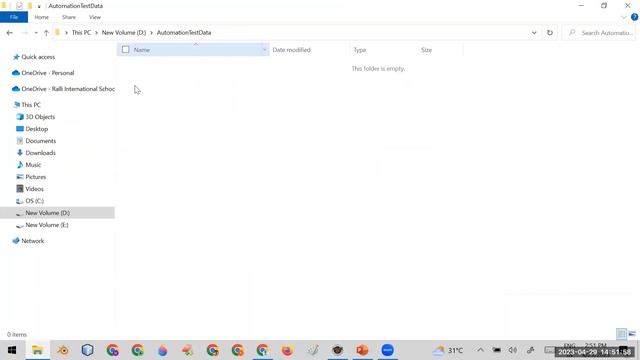Open File Explorer from the taskbar
This screenshot has height=360, width=640.
click(37, 350)
